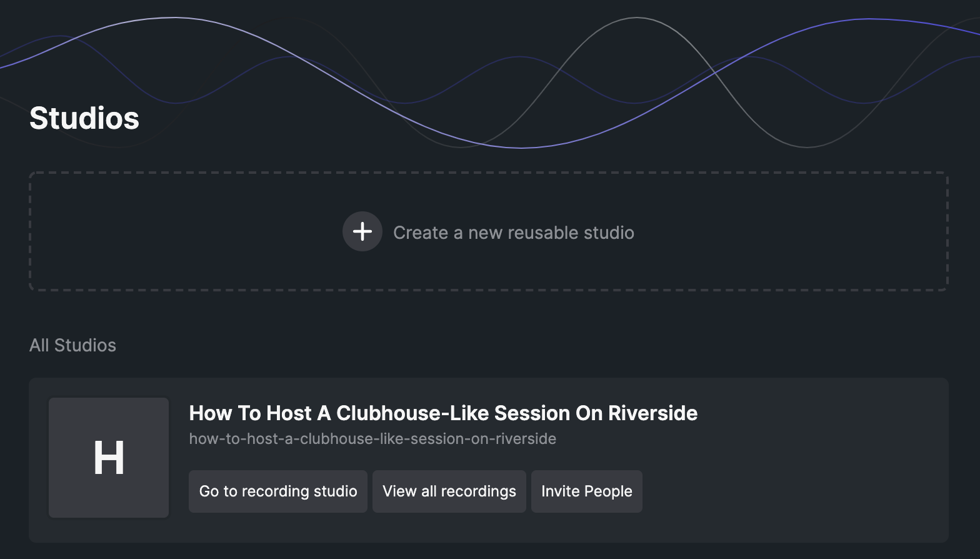Open 'How To Host A Clubhouse-Like Session' title
The height and width of the screenshot is (559, 980).
pyautogui.click(x=443, y=413)
